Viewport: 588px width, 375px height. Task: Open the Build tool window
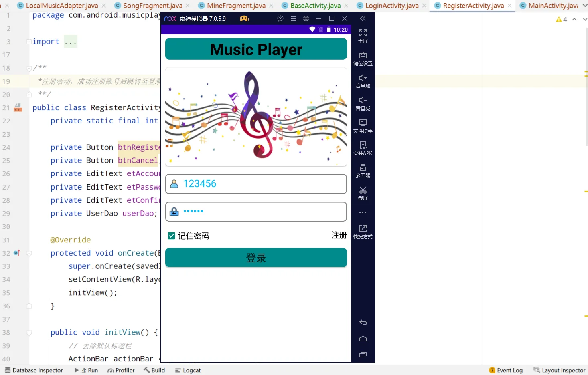pyautogui.click(x=154, y=370)
